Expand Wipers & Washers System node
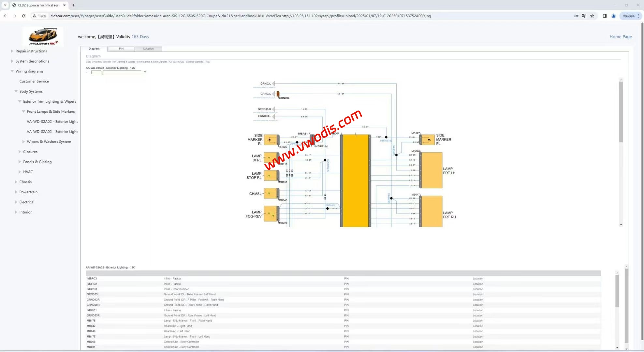644x352 pixels. 23,142
